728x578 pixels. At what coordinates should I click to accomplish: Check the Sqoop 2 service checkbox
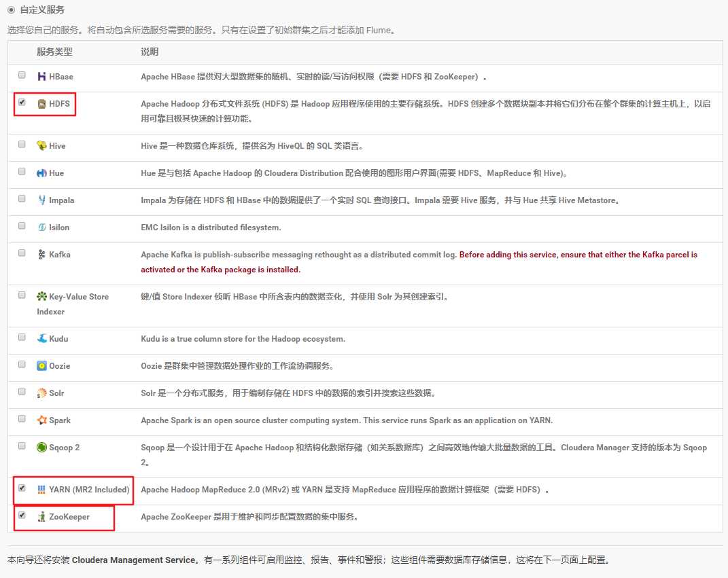pyautogui.click(x=22, y=446)
